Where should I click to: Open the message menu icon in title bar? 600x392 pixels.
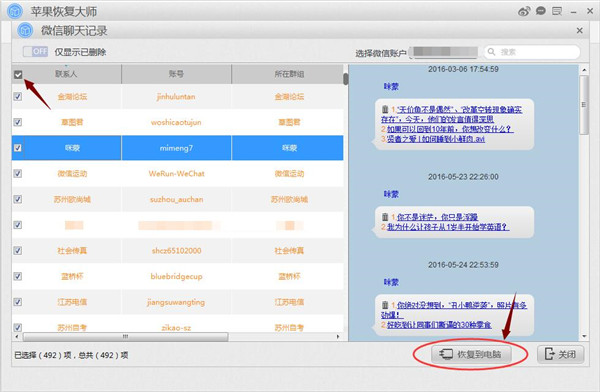point(557,11)
